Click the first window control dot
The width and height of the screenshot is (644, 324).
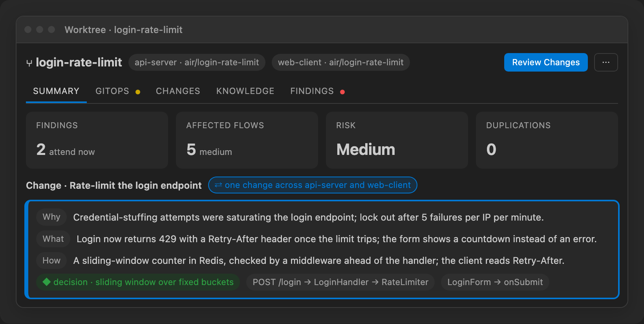[28, 29]
